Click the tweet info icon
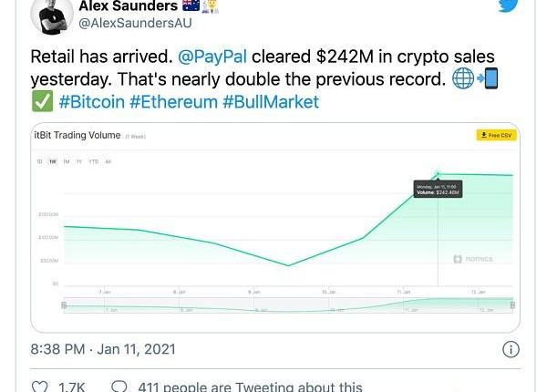 point(511,349)
